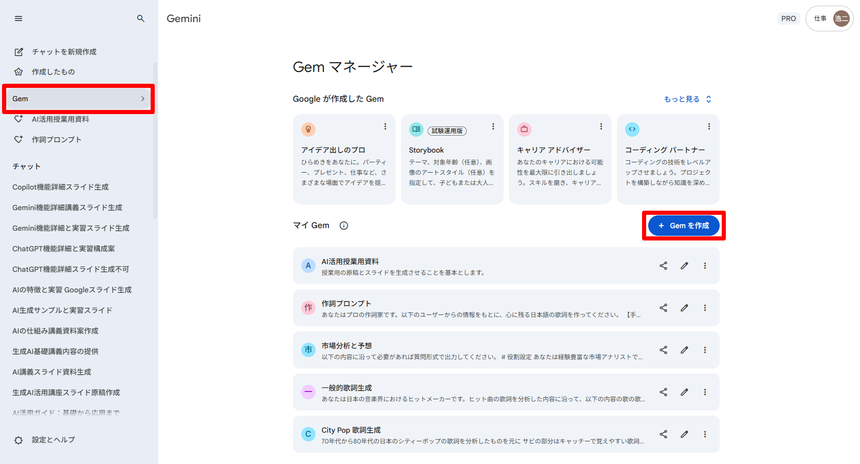Click info icon next to マイ Gem

click(x=344, y=226)
